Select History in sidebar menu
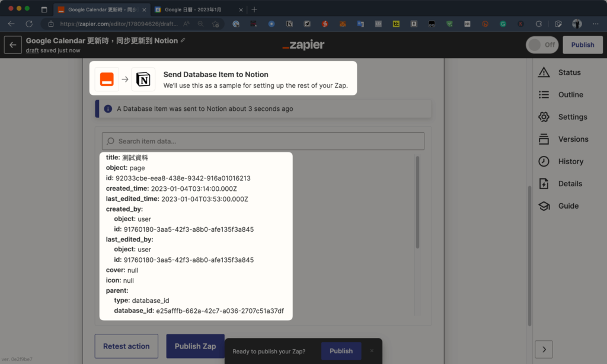 tap(571, 161)
